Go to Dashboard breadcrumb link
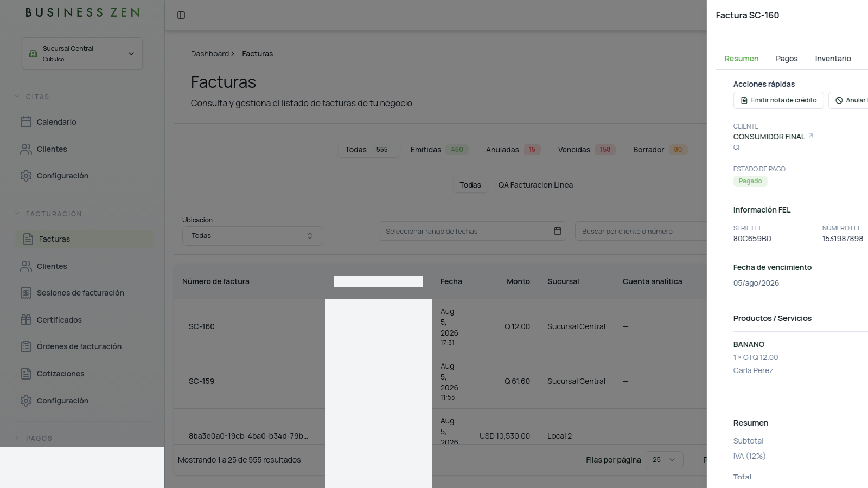The image size is (868, 488). click(x=210, y=54)
